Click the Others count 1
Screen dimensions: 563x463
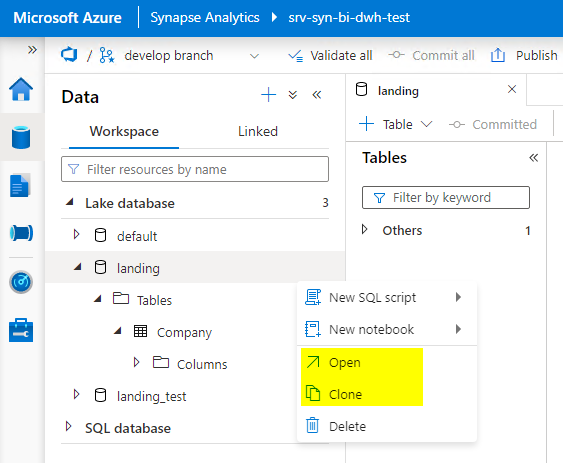(x=528, y=231)
